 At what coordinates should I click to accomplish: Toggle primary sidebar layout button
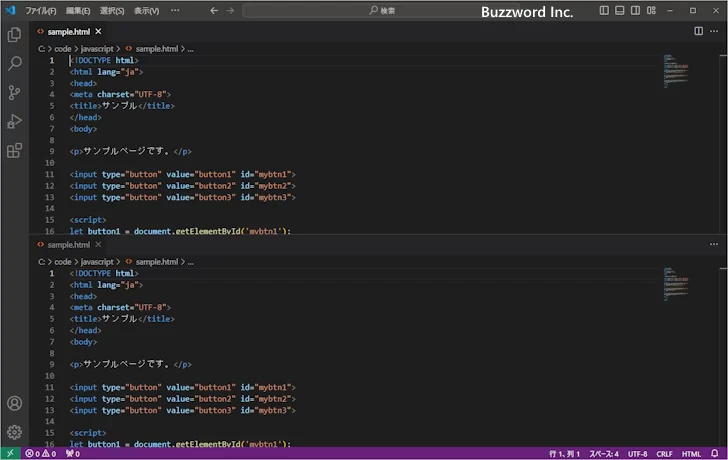point(604,10)
